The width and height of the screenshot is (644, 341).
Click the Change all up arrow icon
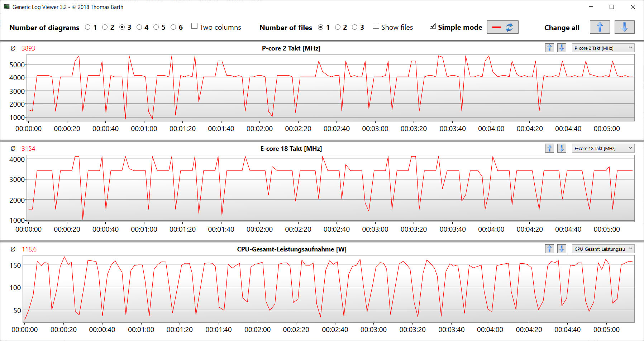click(x=600, y=27)
